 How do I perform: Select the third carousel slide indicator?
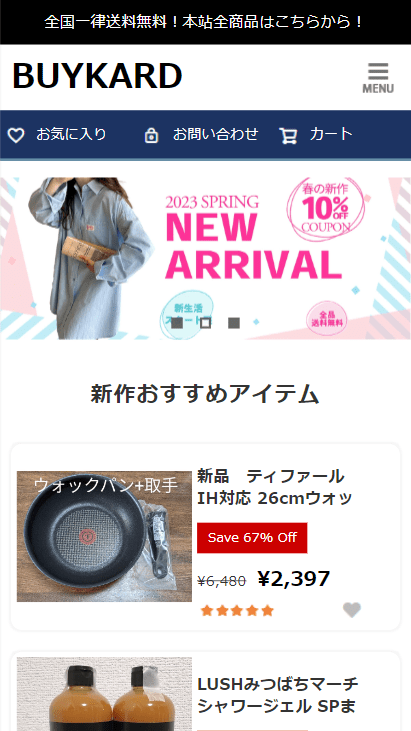tap(234, 323)
